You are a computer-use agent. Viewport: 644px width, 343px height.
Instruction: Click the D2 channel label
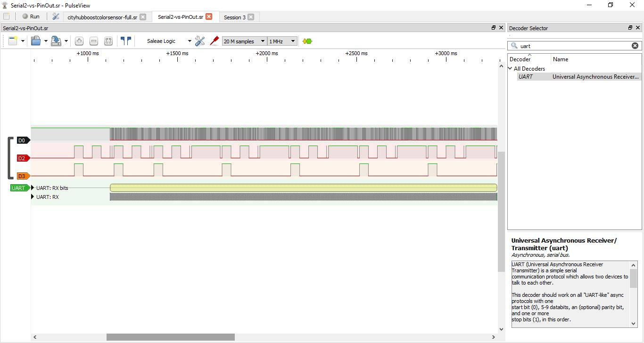pos(22,158)
